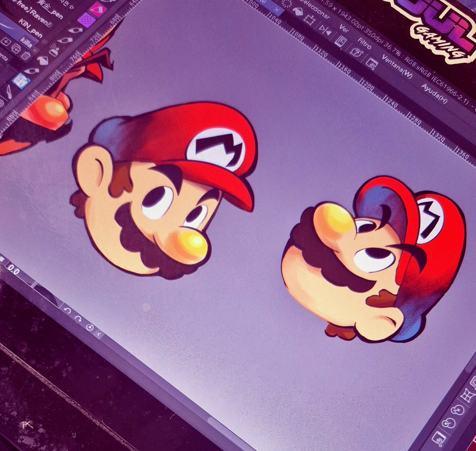Click the pink thumbnail swatch
The width and height of the screenshot is (476, 451).
(98, 10)
